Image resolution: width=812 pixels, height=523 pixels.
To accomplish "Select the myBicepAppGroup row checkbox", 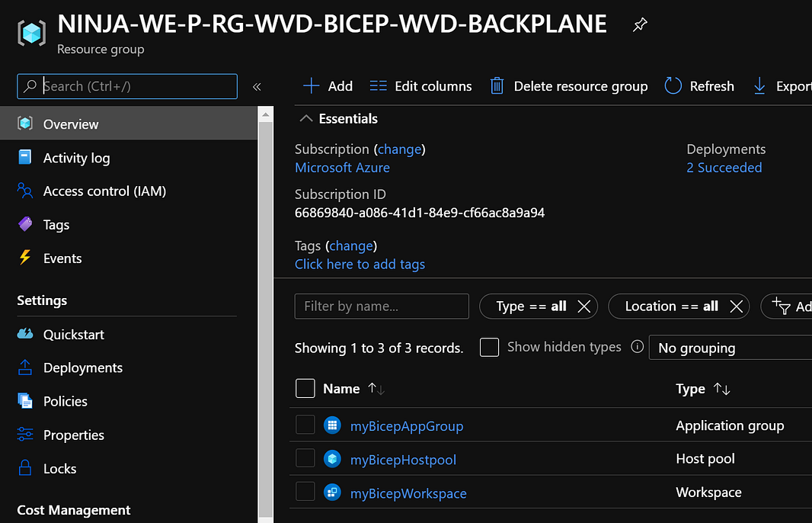I will (x=305, y=425).
